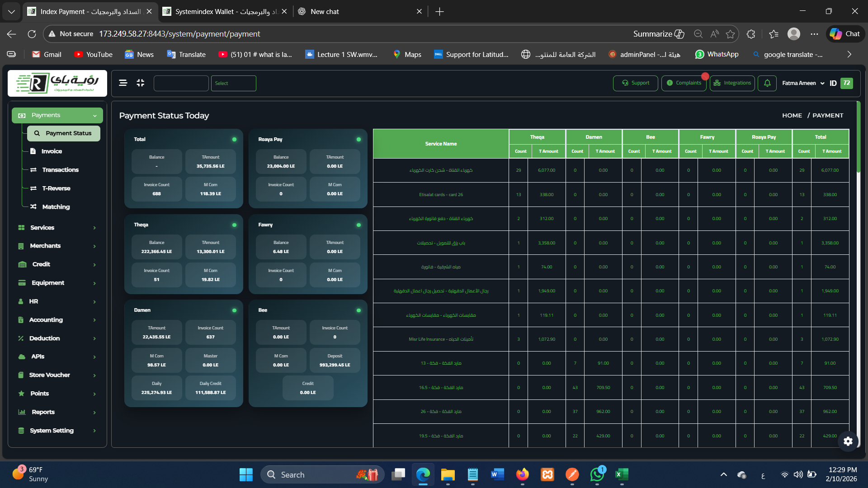Click the Invoice document icon in sidebar

pos(33,151)
